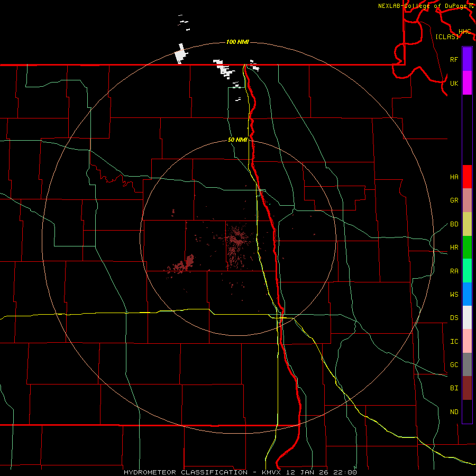The height and width of the screenshot is (476, 476).
Task: Click the RA legend label
Action: click(x=454, y=271)
